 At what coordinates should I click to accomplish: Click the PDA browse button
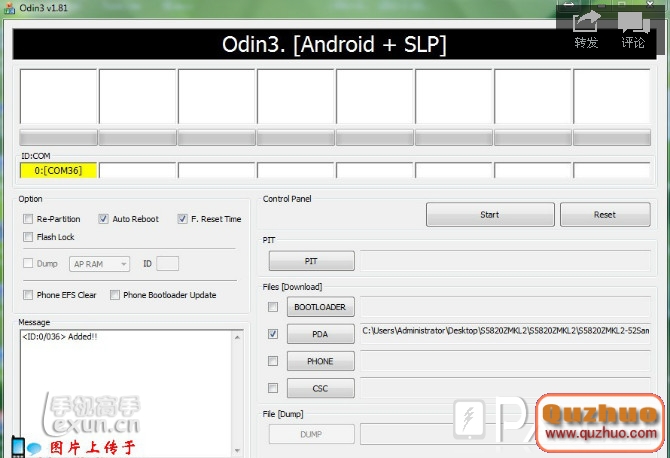click(320, 334)
